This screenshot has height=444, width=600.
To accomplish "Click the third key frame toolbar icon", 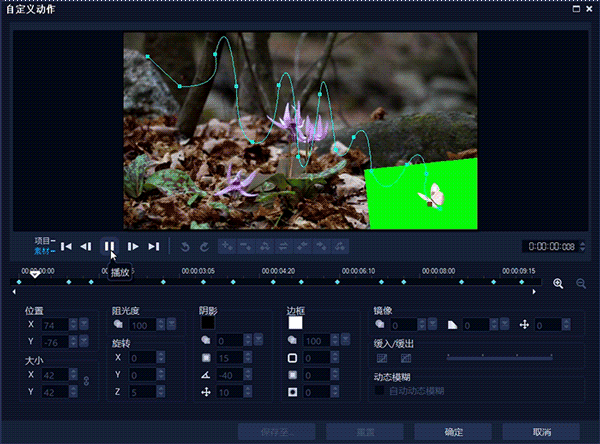I will [x=265, y=246].
